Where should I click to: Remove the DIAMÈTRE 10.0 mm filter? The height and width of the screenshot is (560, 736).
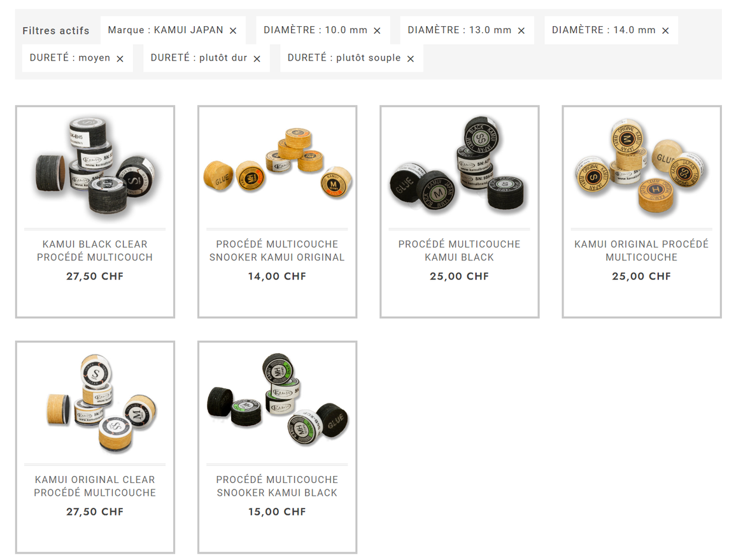pos(377,31)
